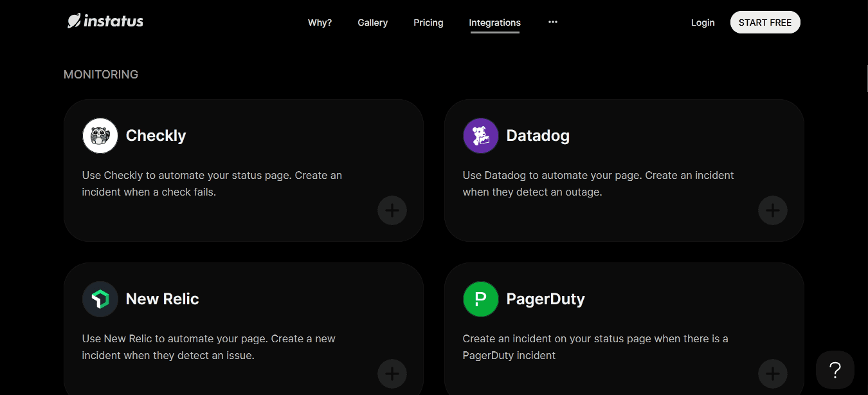Open the New Relic card title
868x395 pixels.
[x=163, y=299]
